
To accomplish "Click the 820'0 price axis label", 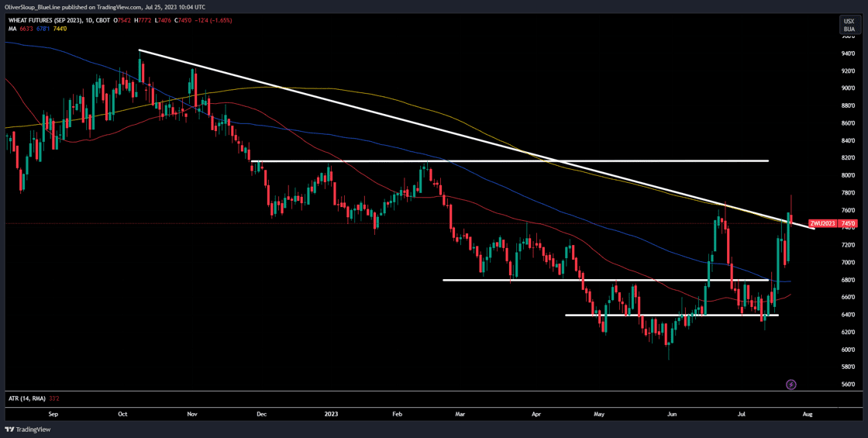I will point(849,158).
